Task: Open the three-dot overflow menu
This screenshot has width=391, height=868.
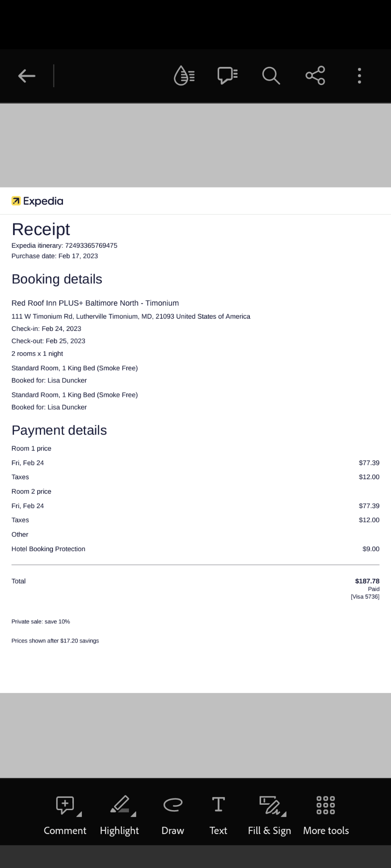Action: (359, 75)
